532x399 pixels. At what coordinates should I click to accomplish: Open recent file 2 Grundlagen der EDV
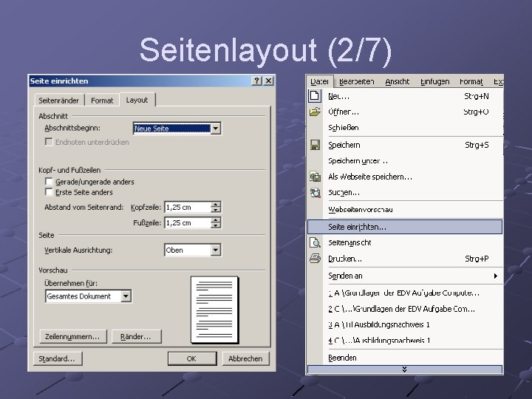coord(404,309)
